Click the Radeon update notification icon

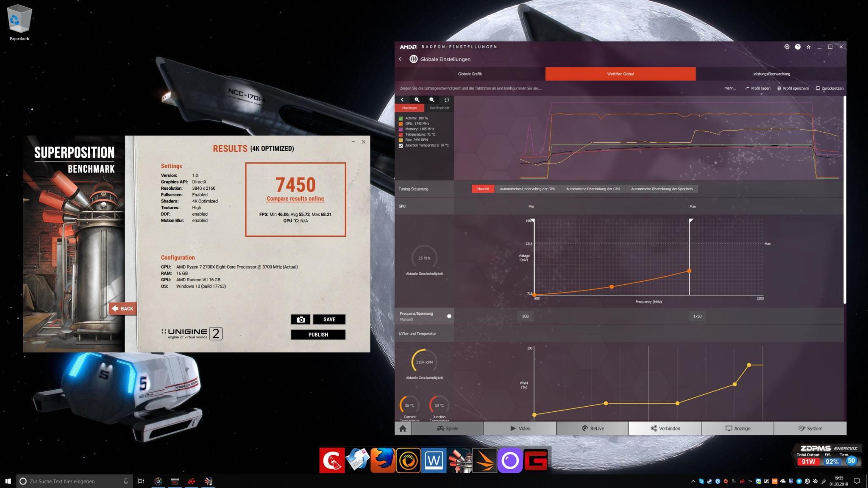coord(787,47)
